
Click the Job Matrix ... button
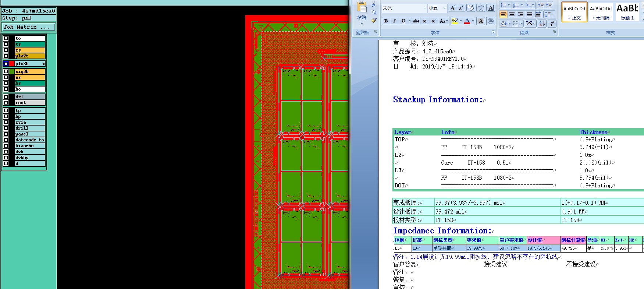point(29,27)
